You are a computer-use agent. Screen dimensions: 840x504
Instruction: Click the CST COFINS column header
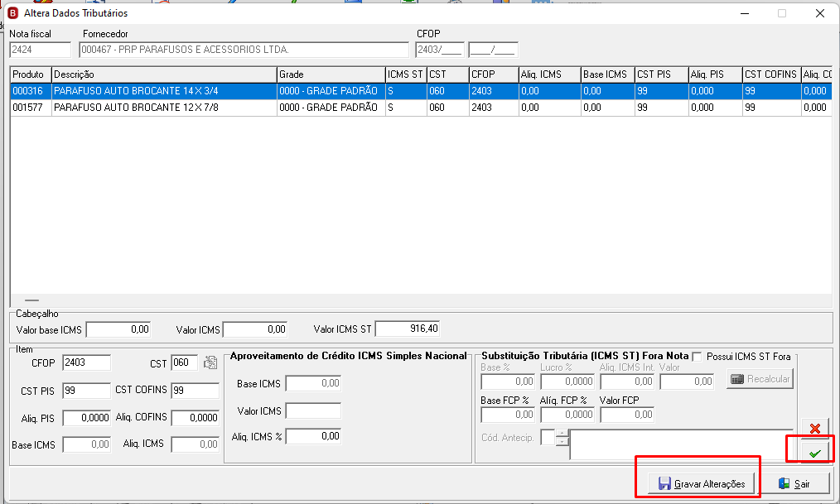click(772, 74)
